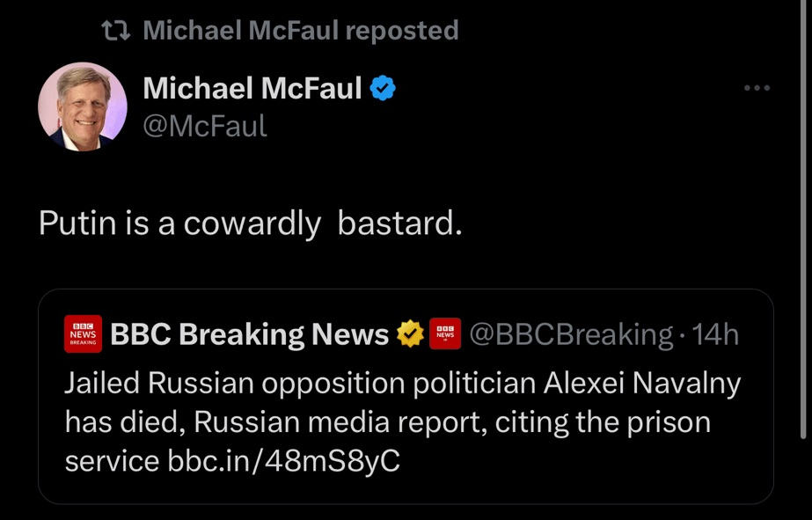
Task: Click the 'Russian media report' text line
Action: (341, 423)
